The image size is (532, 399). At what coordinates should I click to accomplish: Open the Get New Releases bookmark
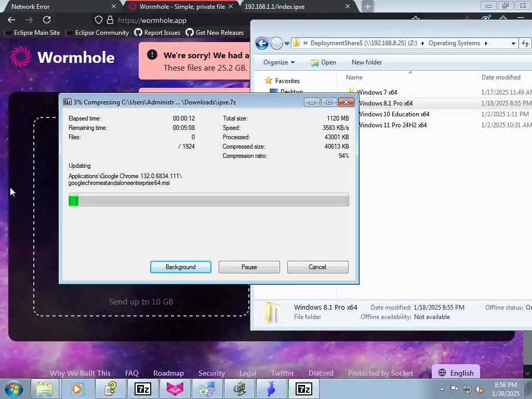click(215, 33)
